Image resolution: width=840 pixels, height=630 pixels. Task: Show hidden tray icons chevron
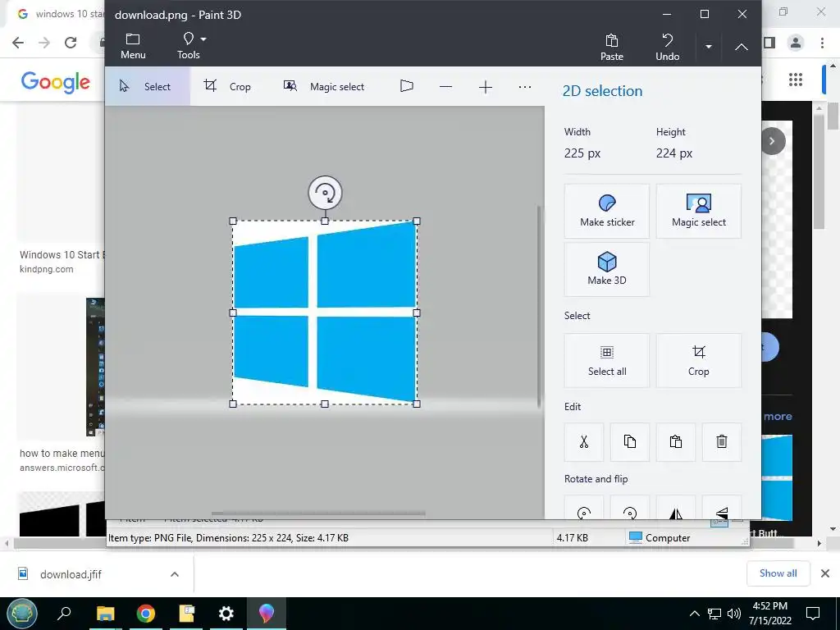(x=694, y=614)
